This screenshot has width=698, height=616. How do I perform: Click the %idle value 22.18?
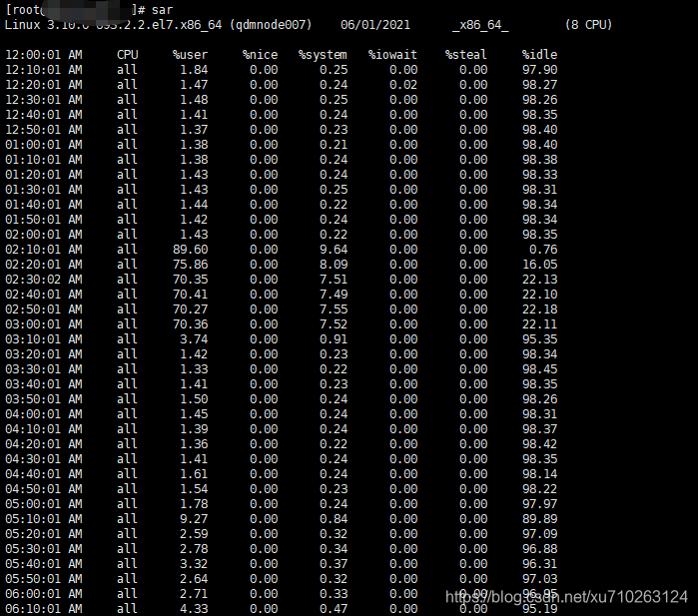[x=539, y=309]
